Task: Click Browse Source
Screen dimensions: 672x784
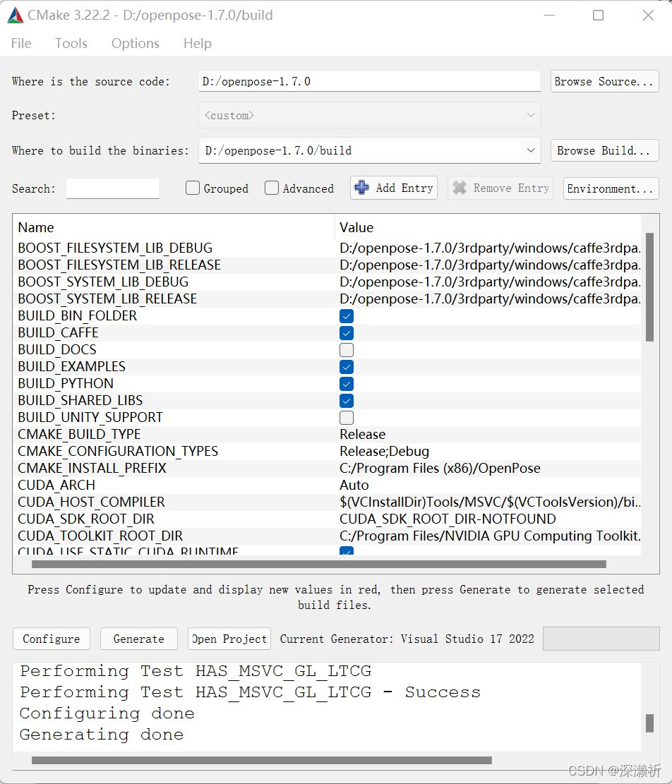Action: tap(604, 81)
